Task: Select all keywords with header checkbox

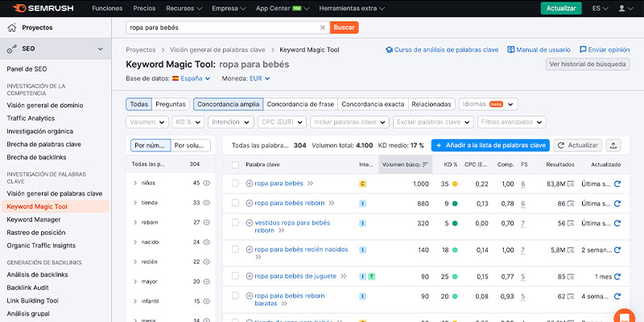Action: 235,165
